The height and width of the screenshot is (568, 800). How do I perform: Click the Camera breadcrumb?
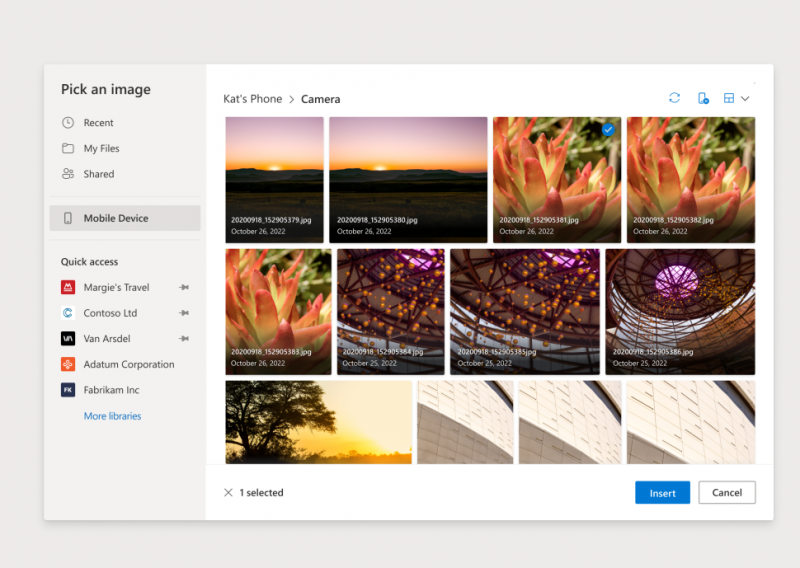pyautogui.click(x=320, y=99)
